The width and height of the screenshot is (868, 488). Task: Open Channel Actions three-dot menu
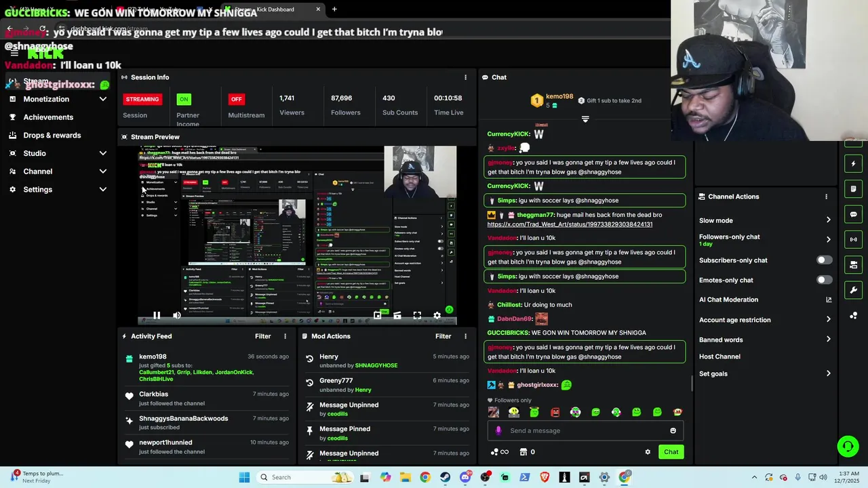pos(826,197)
